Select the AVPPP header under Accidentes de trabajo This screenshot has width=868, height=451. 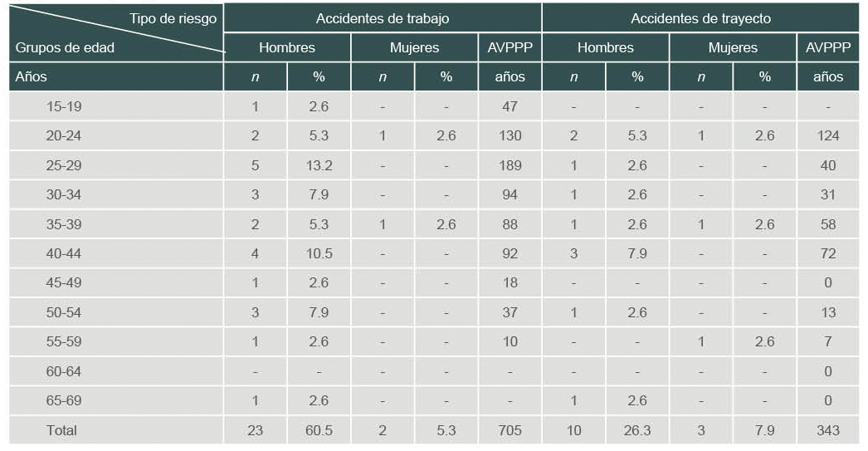click(510, 47)
